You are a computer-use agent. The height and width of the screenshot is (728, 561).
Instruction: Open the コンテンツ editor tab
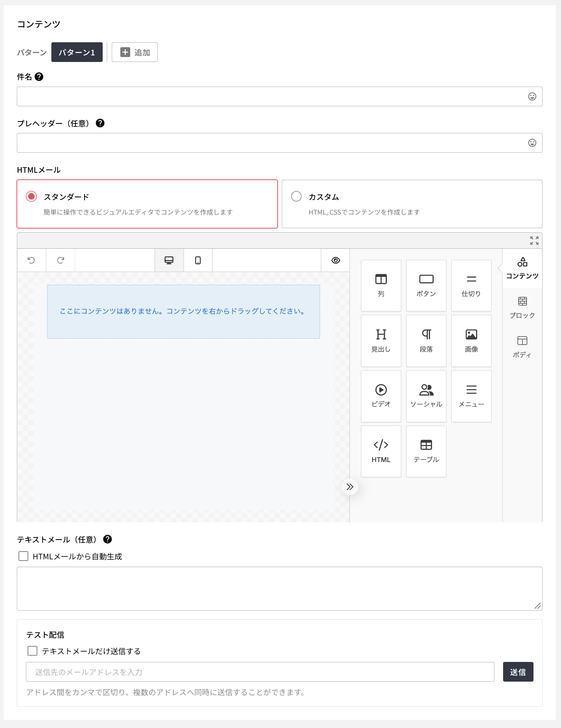[522, 268]
